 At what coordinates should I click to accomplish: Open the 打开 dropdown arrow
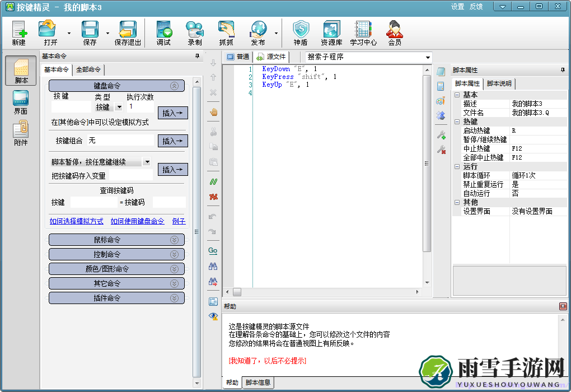click(x=69, y=34)
